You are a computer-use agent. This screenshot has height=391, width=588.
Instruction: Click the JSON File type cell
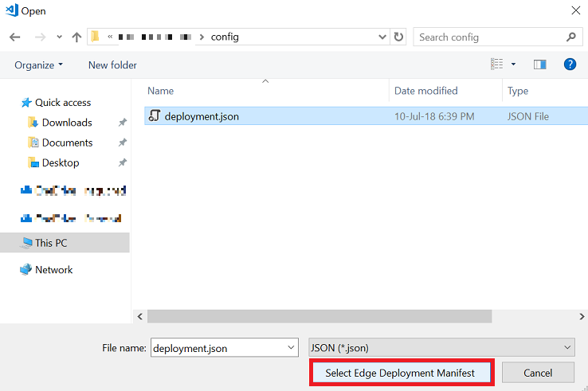[x=528, y=116]
